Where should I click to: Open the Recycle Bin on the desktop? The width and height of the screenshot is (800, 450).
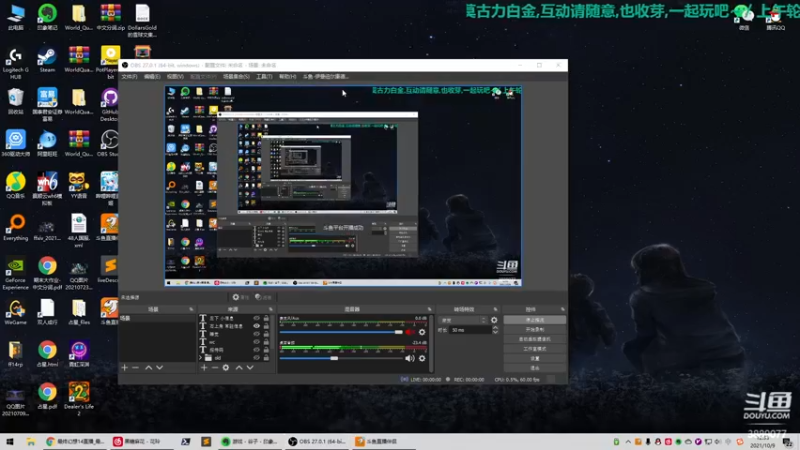pyautogui.click(x=15, y=102)
